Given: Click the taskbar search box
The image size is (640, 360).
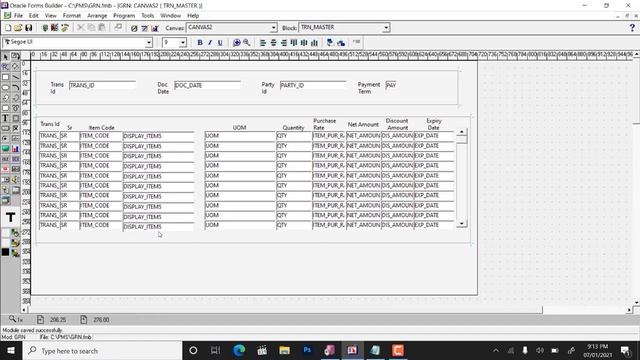Looking at the screenshot, I should (102, 351).
